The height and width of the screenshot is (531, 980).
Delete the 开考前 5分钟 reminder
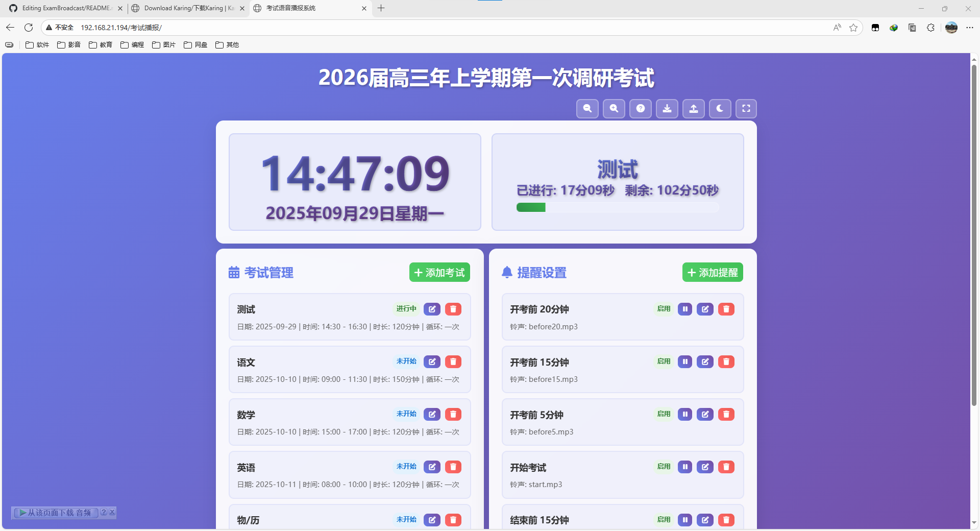coord(726,415)
